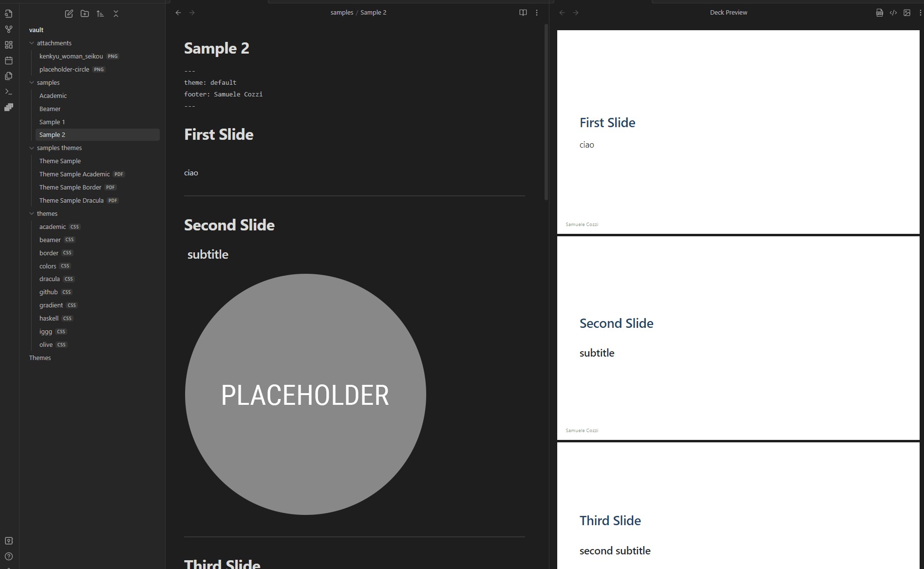Collapse the samples themes folder
The height and width of the screenshot is (569, 924).
[32, 148]
